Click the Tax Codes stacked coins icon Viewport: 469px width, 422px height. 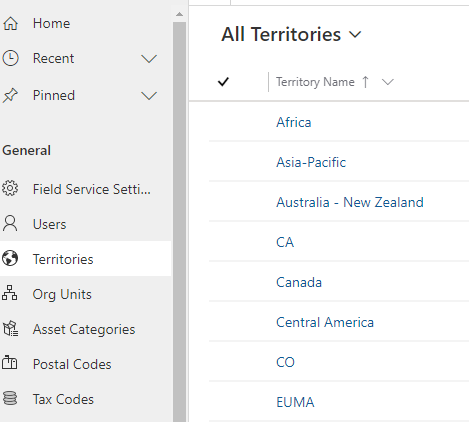[10, 398]
